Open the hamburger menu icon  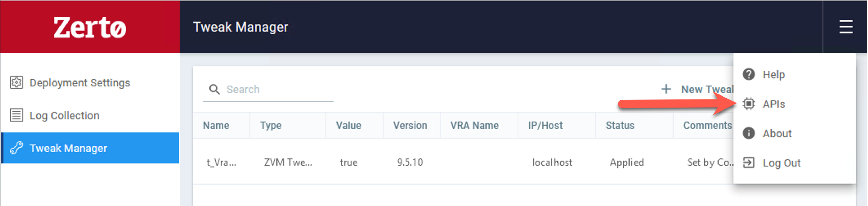coord(846,27)
